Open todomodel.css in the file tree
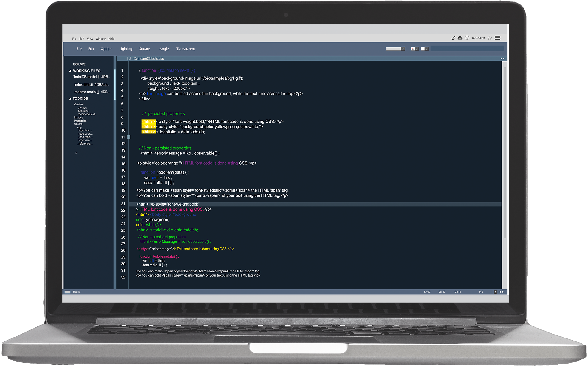 pos(86,114)
